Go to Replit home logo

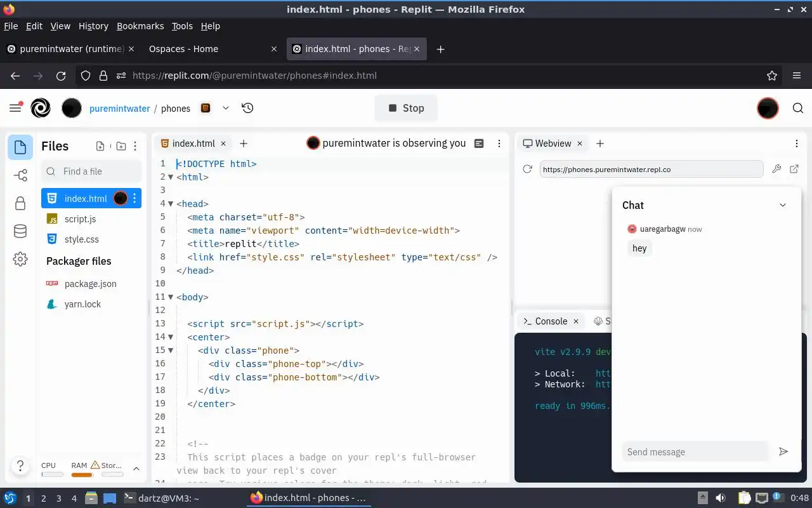click(41, 108)
